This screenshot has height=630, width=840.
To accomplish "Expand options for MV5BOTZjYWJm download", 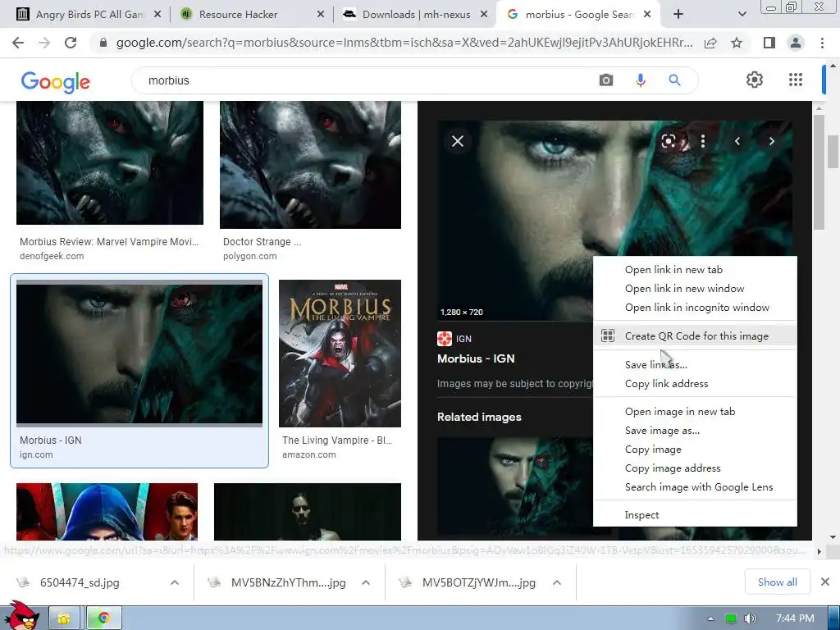I will pos(557,582).
